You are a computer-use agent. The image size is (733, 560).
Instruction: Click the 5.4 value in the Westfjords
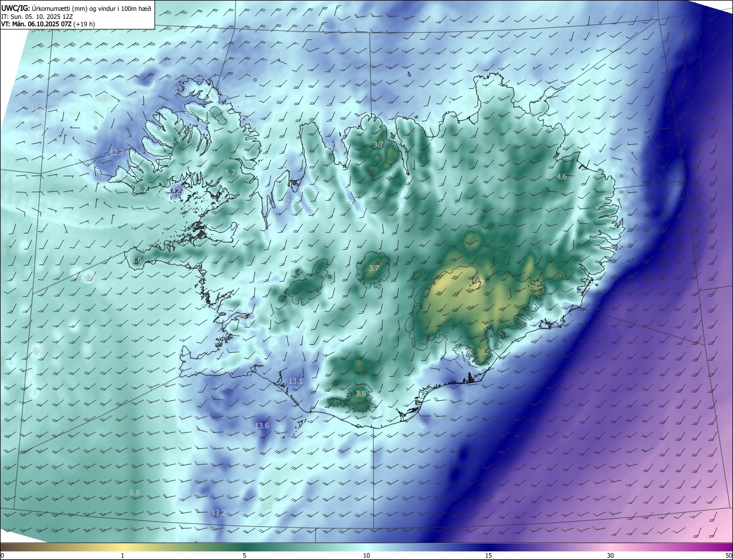[x=176, y=140]
